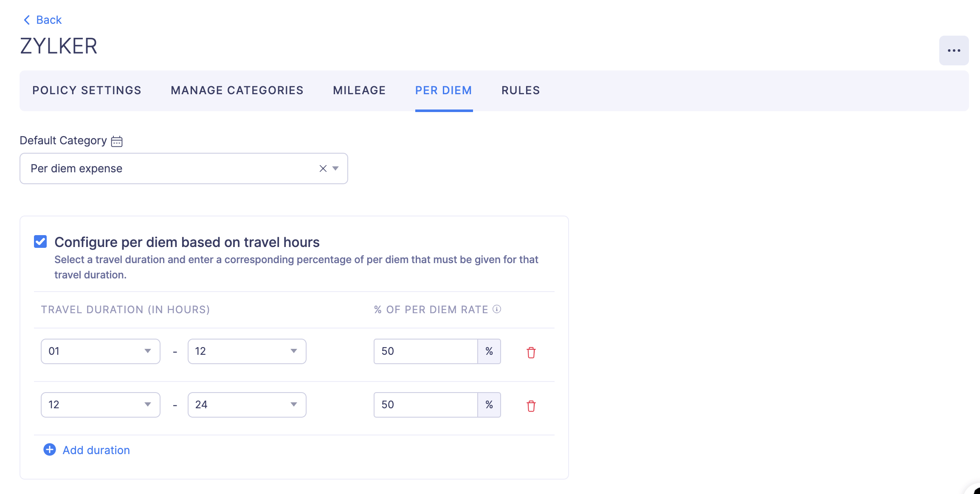Viewport: 980px width, 494px height.
Task: Click the blue plus icon for adding duration
Action: point(50,450)
